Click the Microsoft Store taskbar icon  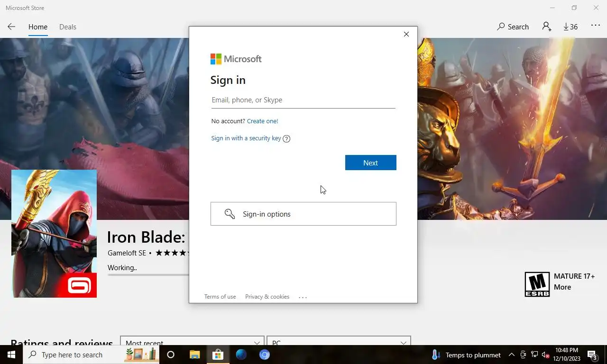pos(218,355)
